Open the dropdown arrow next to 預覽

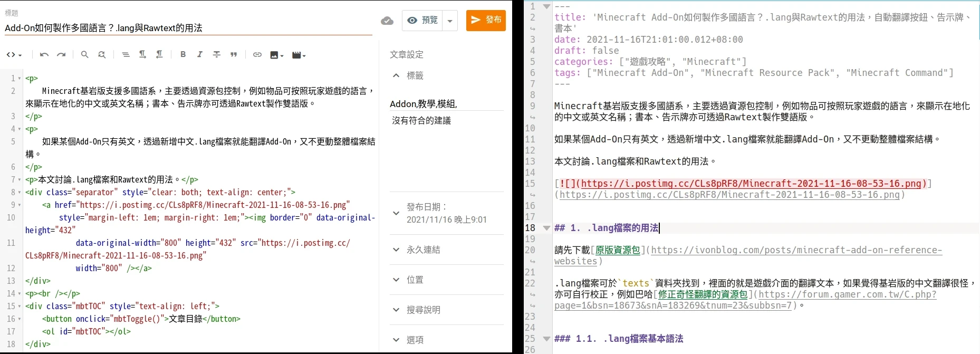pyautogui.click(x=450, y=21)
